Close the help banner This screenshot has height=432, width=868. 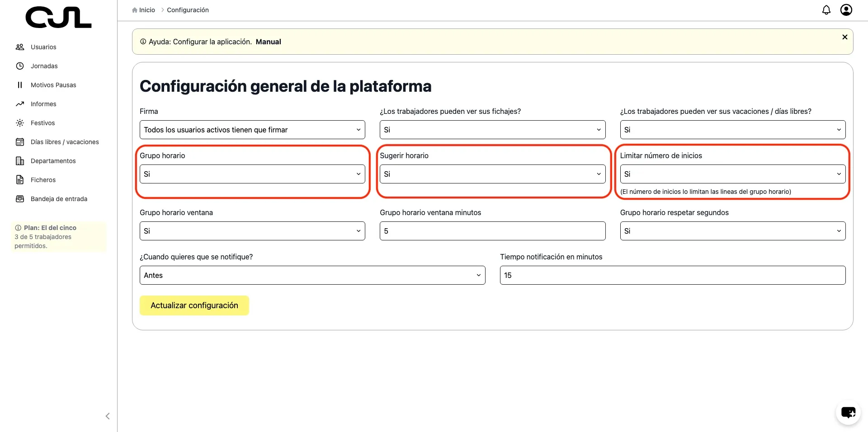coord(845,37)
